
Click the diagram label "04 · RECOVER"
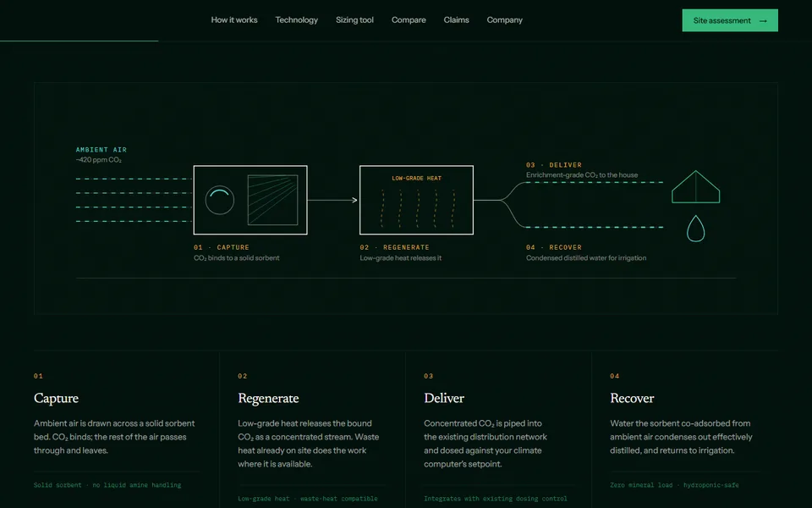(554, 247)
